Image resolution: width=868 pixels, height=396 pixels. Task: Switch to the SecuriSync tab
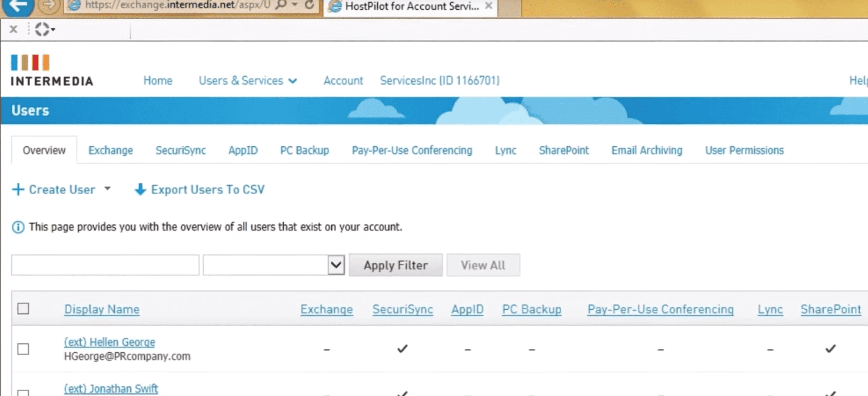click(x=180, y=150)
